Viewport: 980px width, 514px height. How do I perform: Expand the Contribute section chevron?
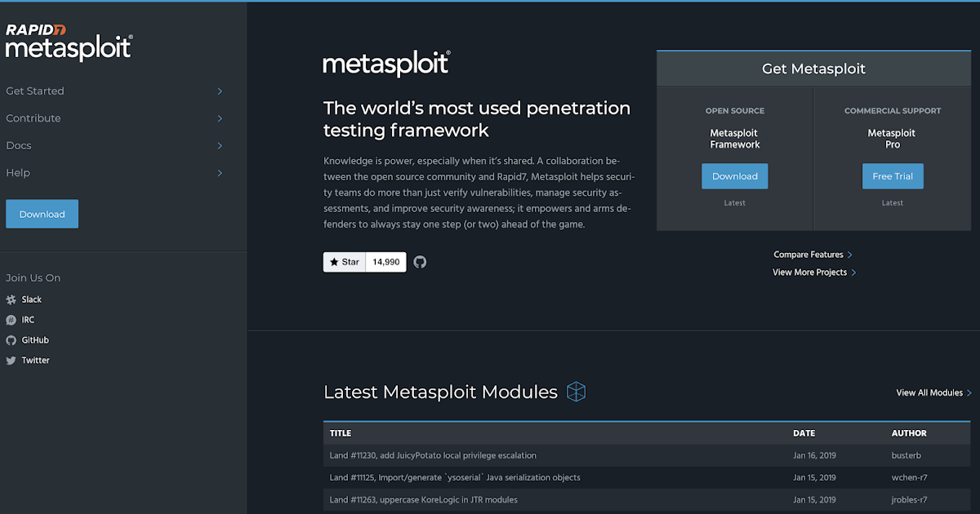219,118
